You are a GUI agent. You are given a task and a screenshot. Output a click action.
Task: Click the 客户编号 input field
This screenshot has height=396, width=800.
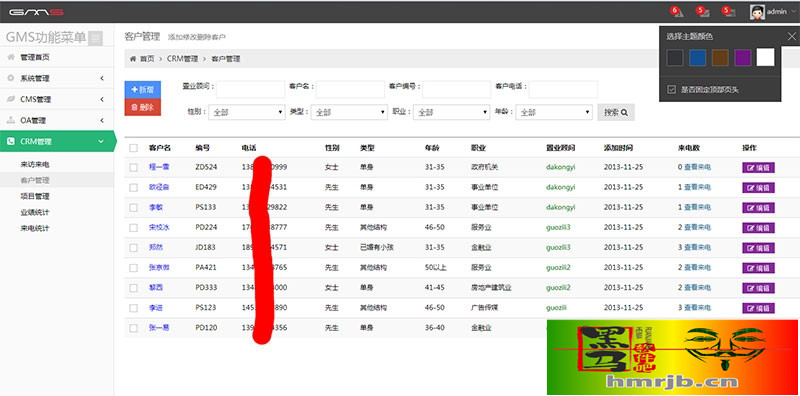point(457,89)
